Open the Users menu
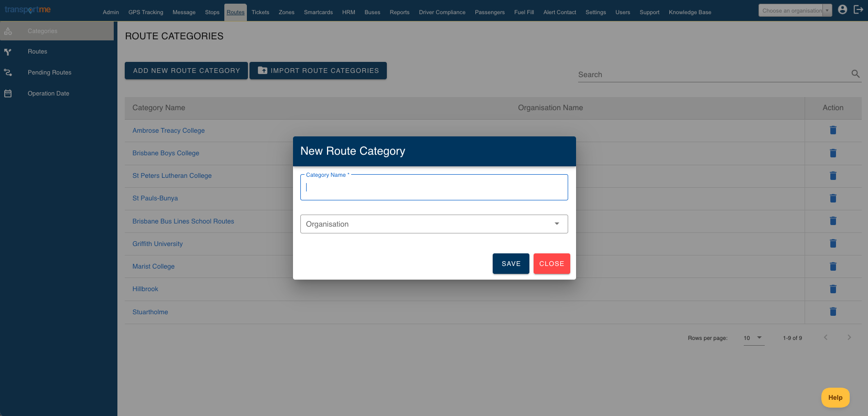Viewport: 868px width, 416px height. 623,12
